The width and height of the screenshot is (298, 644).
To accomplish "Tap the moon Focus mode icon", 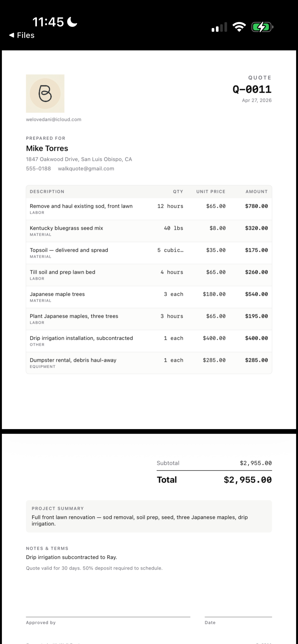I will coord(72,22).
